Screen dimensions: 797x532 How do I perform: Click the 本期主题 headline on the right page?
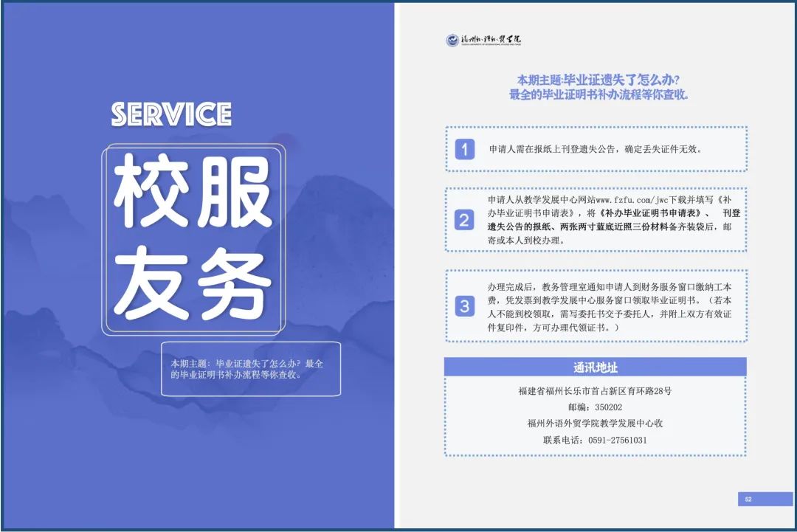point(598,79)
